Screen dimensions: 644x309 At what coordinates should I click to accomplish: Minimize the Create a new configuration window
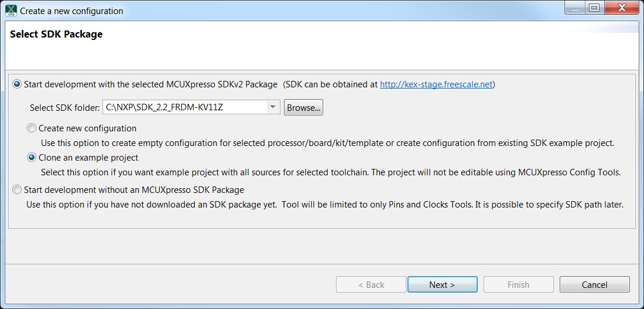pyautogui.click(x=577, y=8)
